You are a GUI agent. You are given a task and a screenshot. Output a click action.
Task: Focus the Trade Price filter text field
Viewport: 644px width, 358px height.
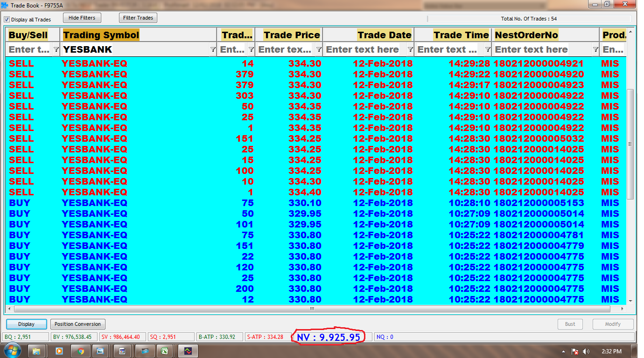click(285, 49)
